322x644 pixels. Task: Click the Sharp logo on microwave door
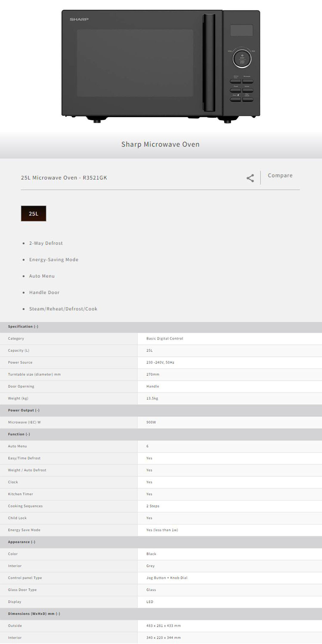tap(79, 19)
